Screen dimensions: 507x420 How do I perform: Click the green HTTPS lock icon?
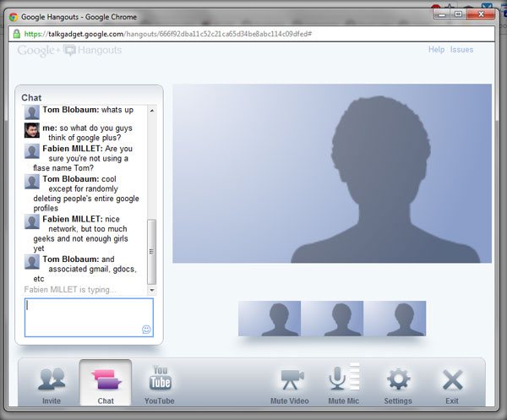[17, 34]
